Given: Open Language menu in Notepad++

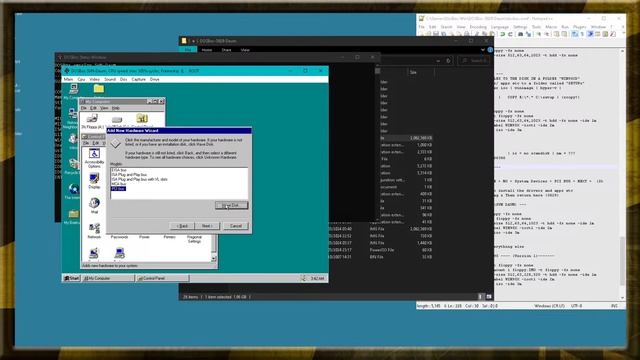Looking at the screenshot, I should coord(500,27).
